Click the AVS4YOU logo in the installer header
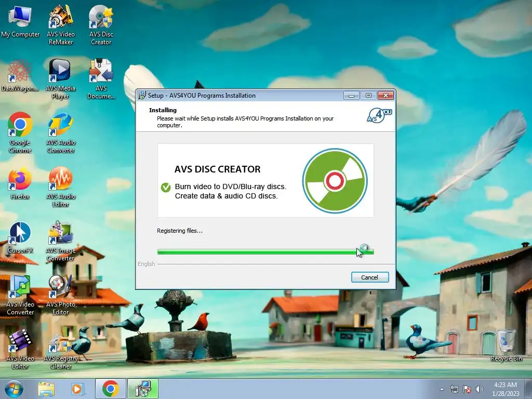This screenshot has width=532, height=399. (x=379, y=115)
